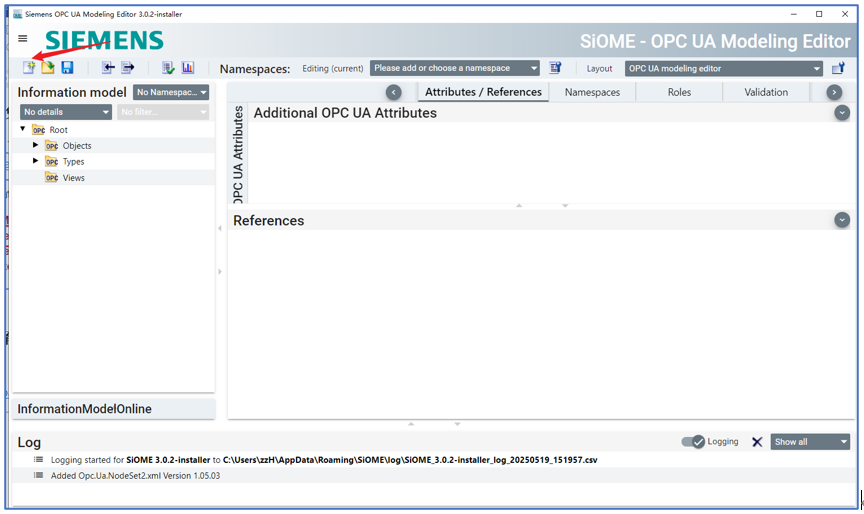Click the left panel collapse arrow
This screenshot has width=864, height=514.
point(220,228)
